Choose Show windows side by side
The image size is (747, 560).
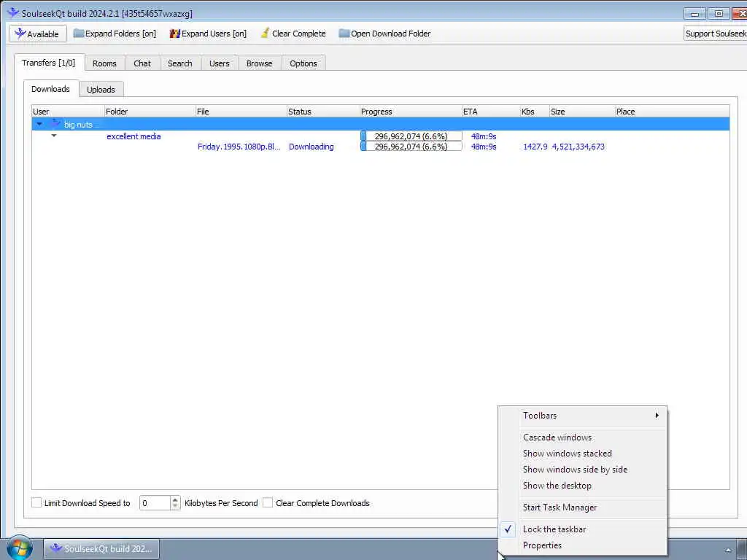point(575,470)
